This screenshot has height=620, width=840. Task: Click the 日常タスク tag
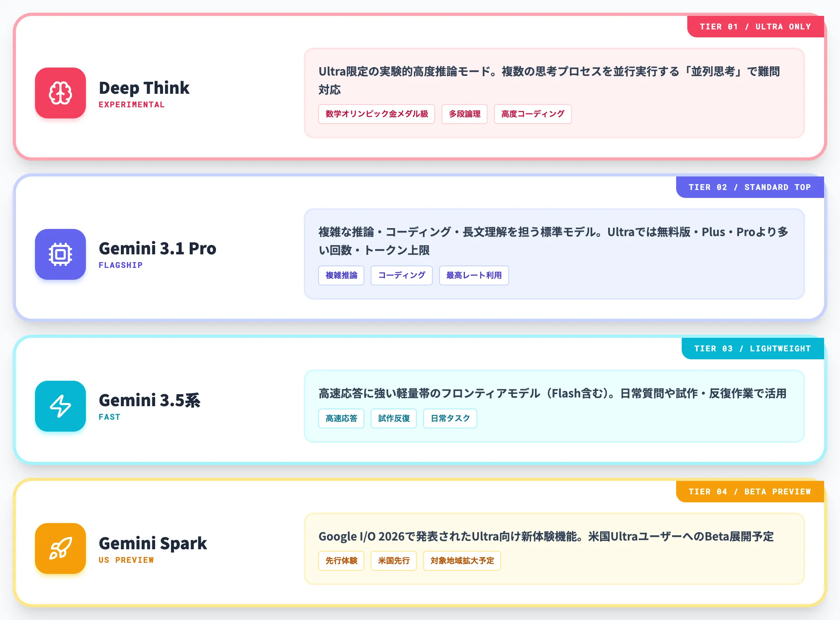[x=450, y=418]
